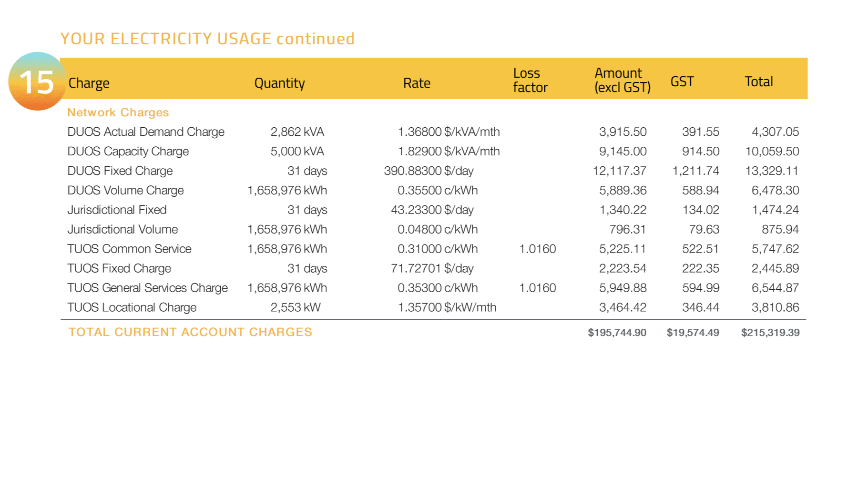Select the Jurisdictional Volume row label
This screenshot has height=488, width=868.
(x=123, y=229)
